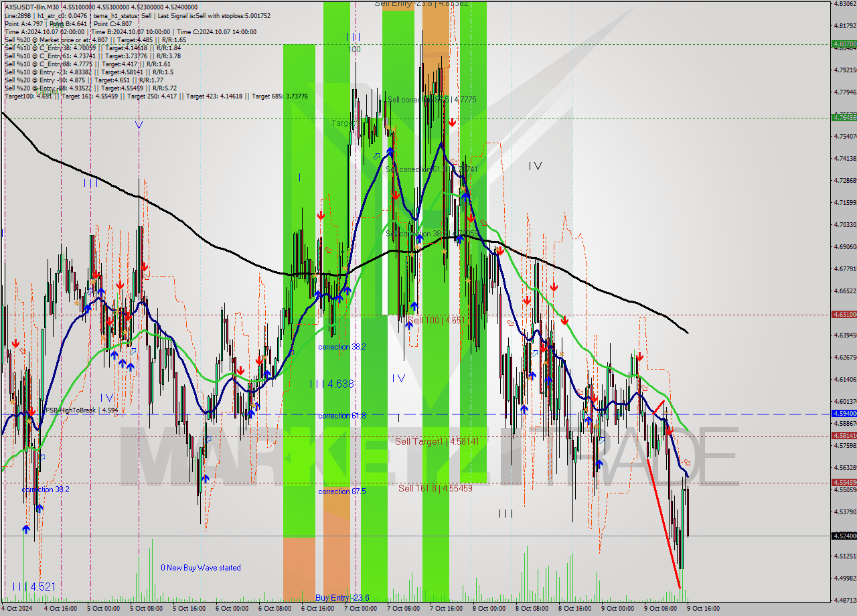Click the 4.79215 price axis label
The image size is (857, 616).
click(x=844, y=70)
